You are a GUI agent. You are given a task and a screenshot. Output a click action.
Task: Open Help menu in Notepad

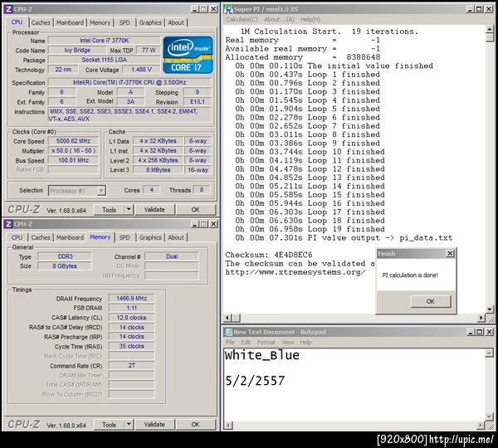(305, 343)
